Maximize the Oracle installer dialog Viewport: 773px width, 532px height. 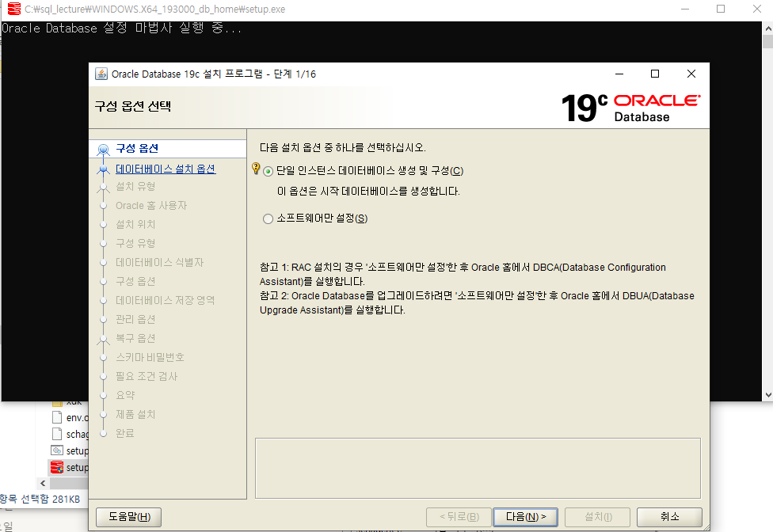click(655, 74)
